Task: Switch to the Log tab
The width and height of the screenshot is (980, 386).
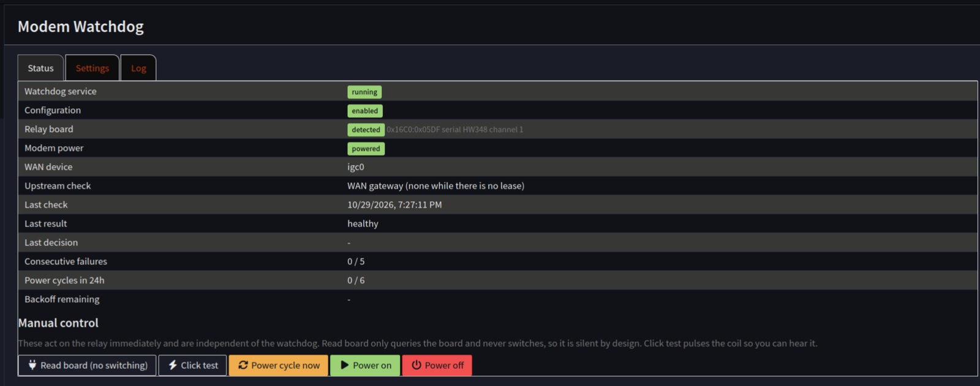Action: click(138, 68)
